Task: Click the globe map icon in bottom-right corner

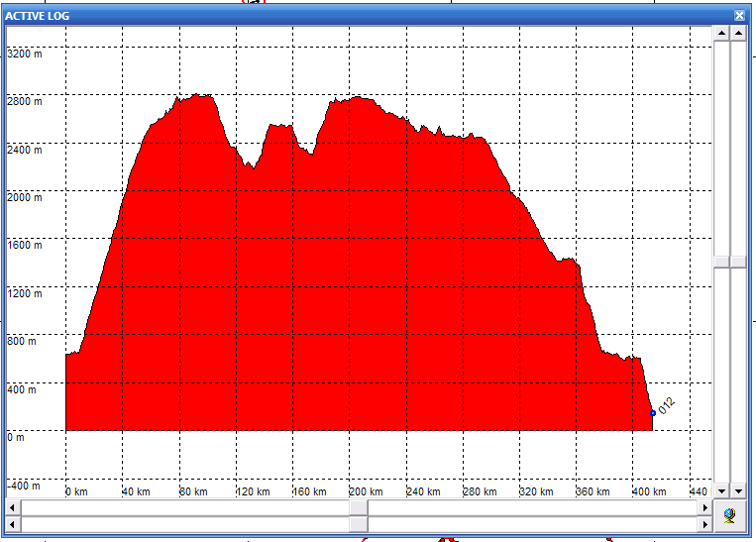Action: pos(730,515)
